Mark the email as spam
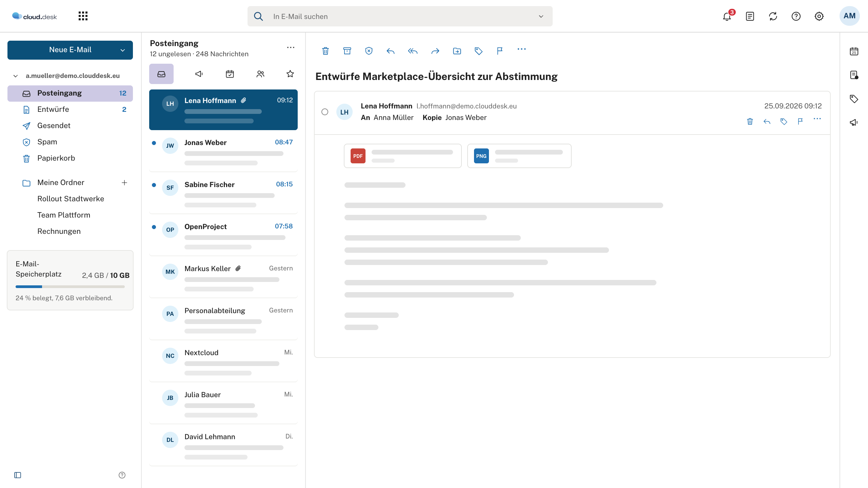 369,51
